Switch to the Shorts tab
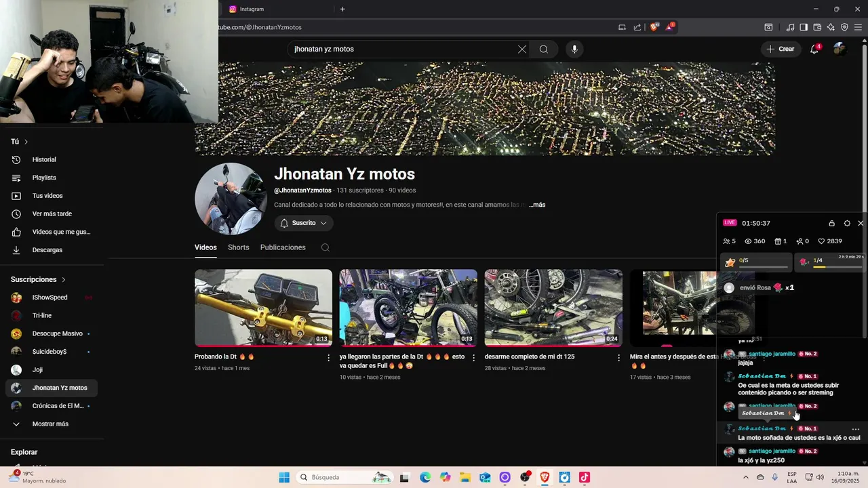Image resolution: width=868 pixels, height=488 pixels. click(x=239, y=247)
